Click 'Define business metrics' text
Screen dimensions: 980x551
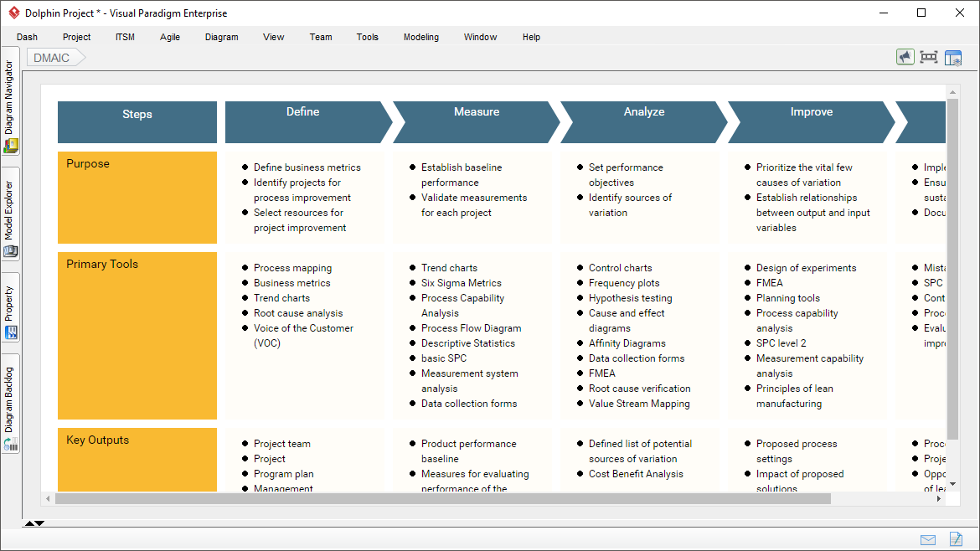[x=307, y=167]
